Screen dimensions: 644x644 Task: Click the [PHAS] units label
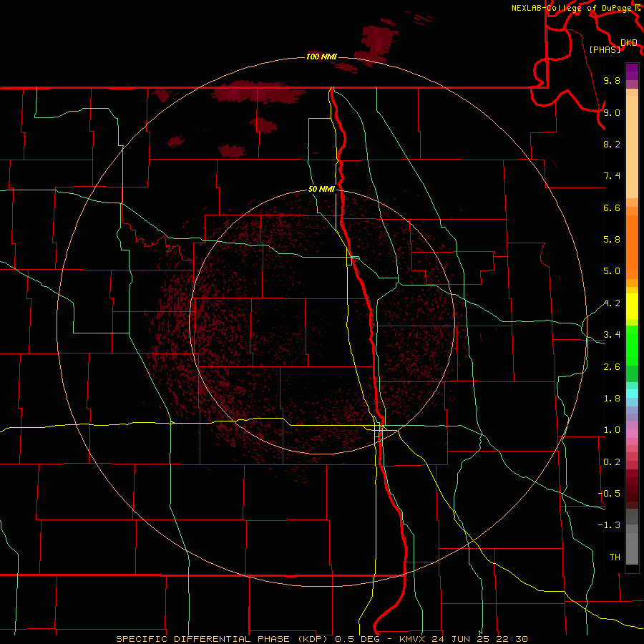click(x=605, y=49)
